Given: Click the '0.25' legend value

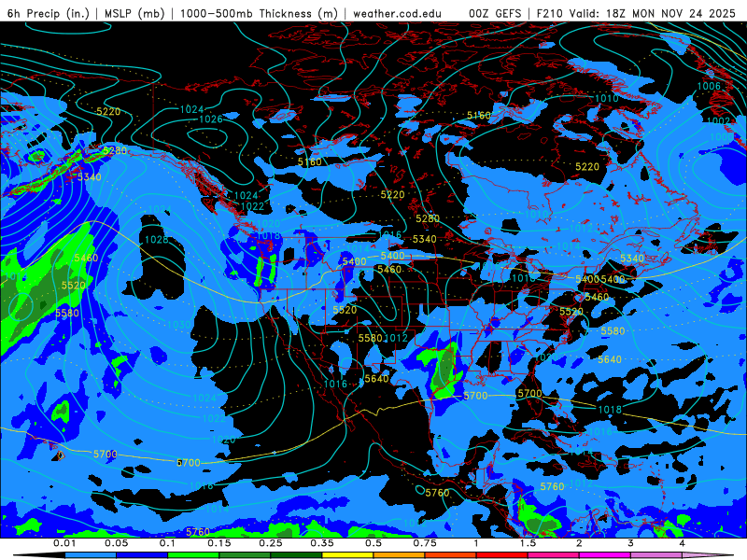Looking at the screenshot, I should 271,543.
